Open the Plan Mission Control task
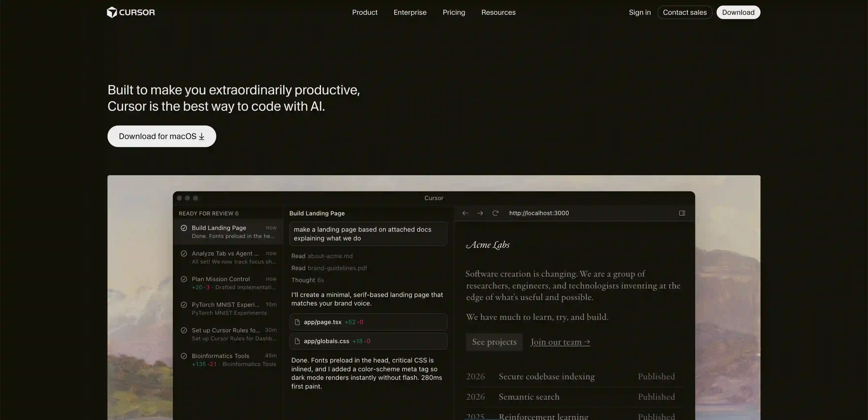 (x=228, y=283)
